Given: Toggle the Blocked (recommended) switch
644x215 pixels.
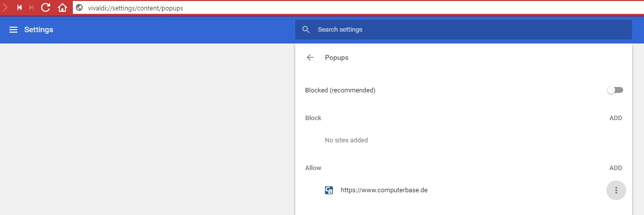Looking at the screenshot, I should (615, 90).
